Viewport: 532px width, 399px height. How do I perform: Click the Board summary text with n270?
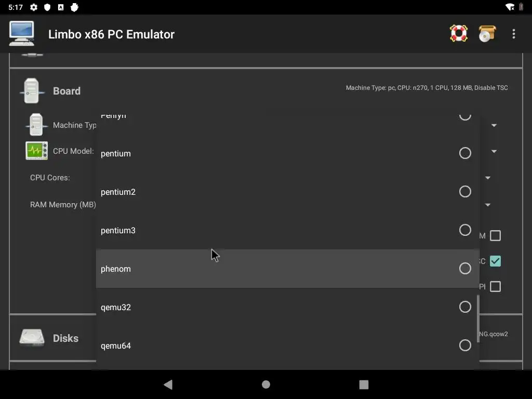coord(427,87)
